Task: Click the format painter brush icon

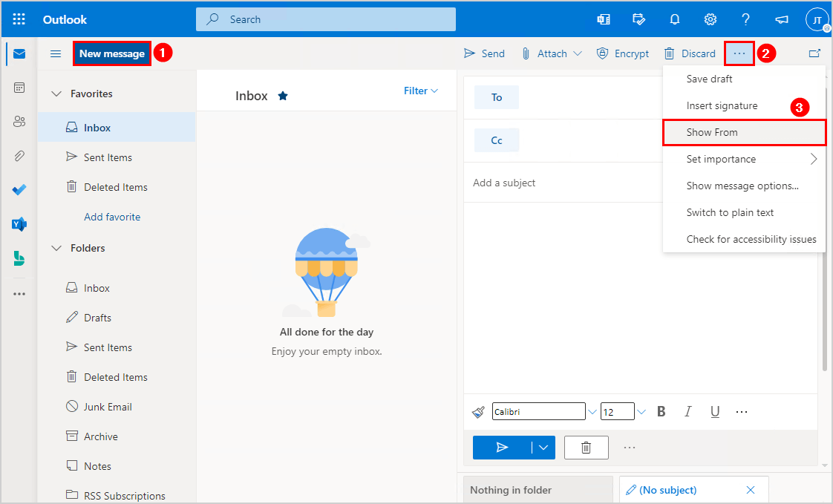Action: tap(479, 412)
